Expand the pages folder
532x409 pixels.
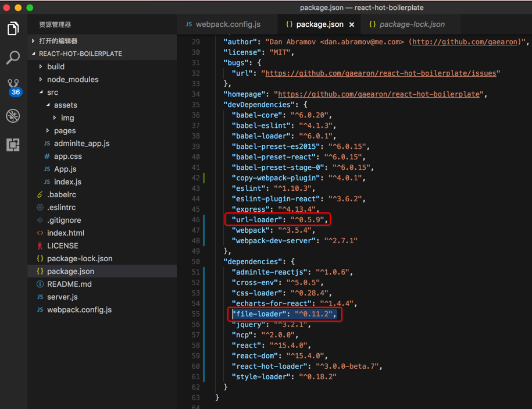coord(48,130)
